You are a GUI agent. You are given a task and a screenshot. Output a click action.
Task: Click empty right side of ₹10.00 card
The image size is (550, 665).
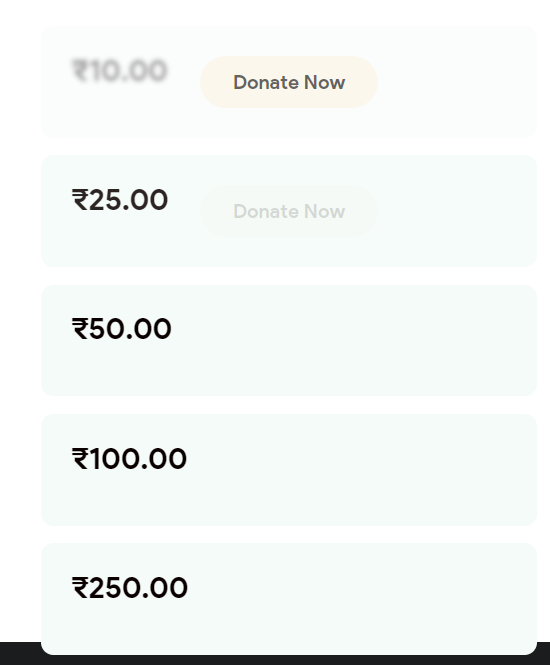coord(457,82)
